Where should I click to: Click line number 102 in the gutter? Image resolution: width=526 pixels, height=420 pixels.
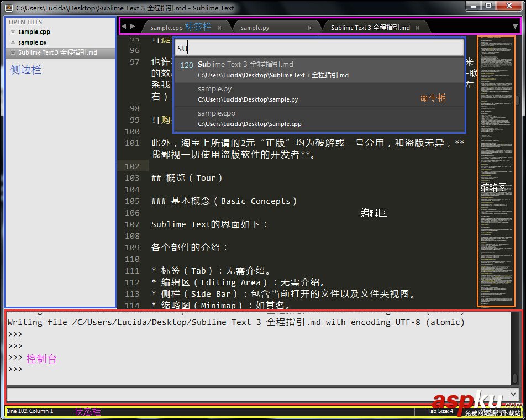tap(132, 166)
